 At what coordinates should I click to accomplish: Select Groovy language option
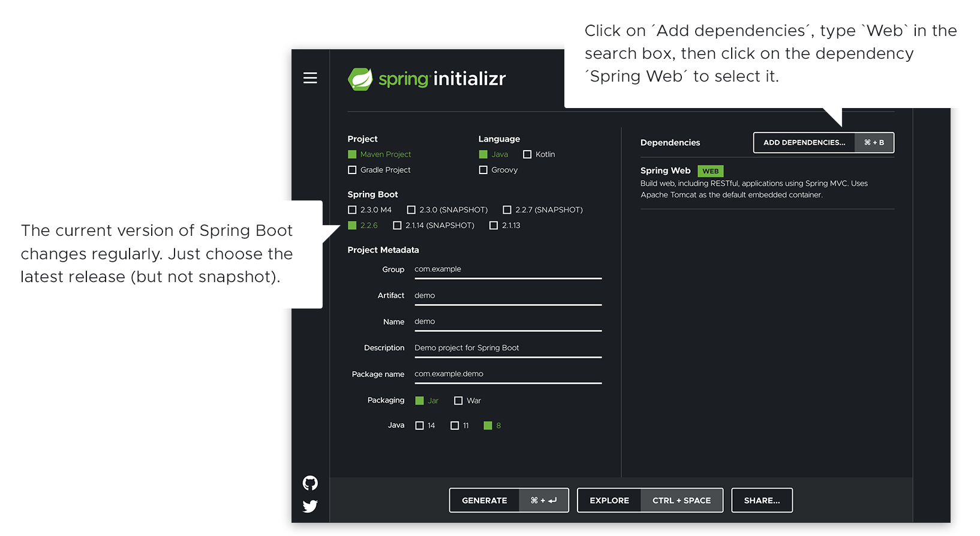[483, 170]
